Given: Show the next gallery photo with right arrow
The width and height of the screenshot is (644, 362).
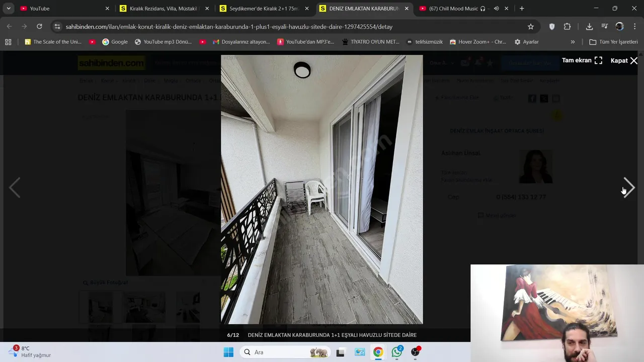Looking at the screenshot, I should click(x=629, y=188).
